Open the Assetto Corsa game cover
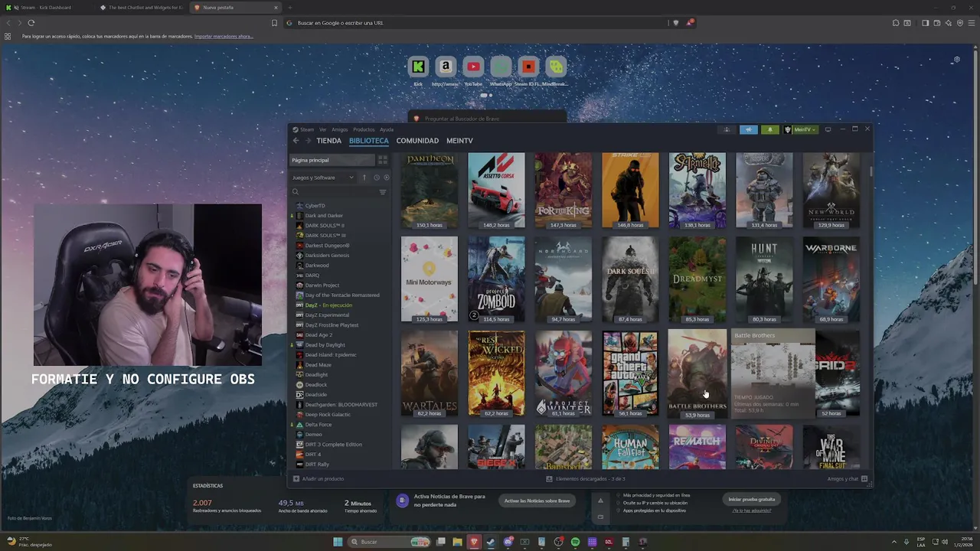The image size is (980, 551). pyautogui.click(x=496, y=190)
